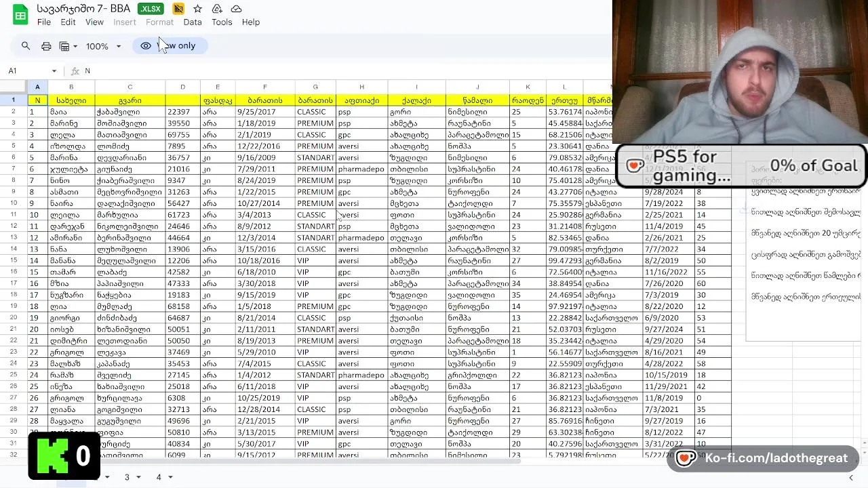Star this spreadsheet

[x=197, y=9]
